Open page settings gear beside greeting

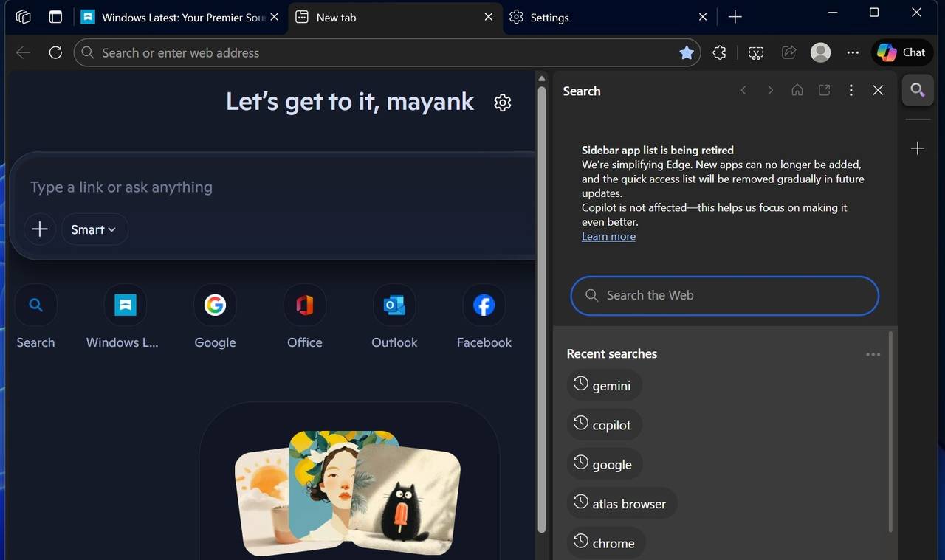pos(503,103)
